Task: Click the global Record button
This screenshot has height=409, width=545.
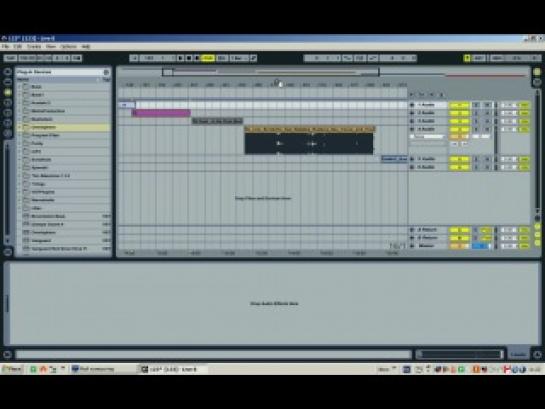Action: click(197, 58)
